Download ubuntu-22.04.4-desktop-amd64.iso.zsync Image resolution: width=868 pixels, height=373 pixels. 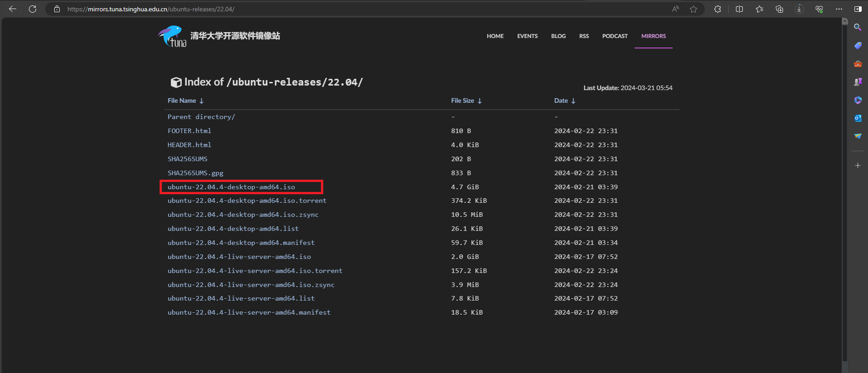point(243,215)
